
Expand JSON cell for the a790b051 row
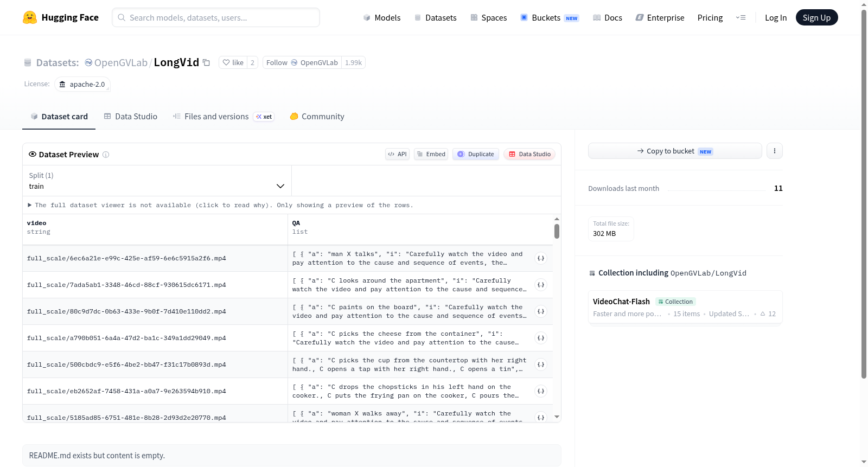[x=541, y=338]
